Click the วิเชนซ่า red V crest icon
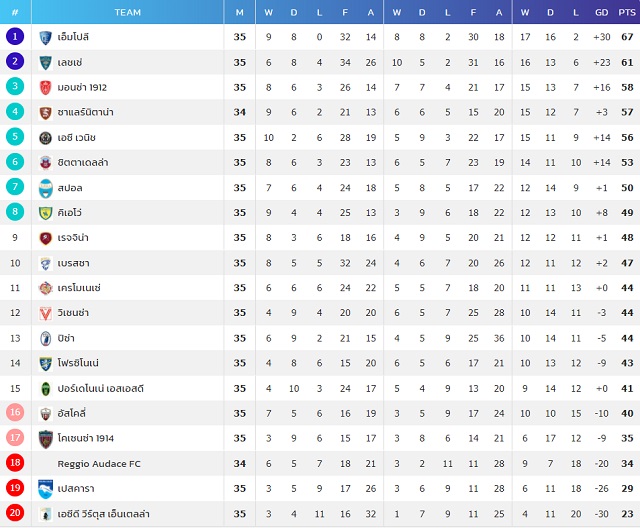The height and width of the screenshot is (528, 640). click(x=45, y=313)
